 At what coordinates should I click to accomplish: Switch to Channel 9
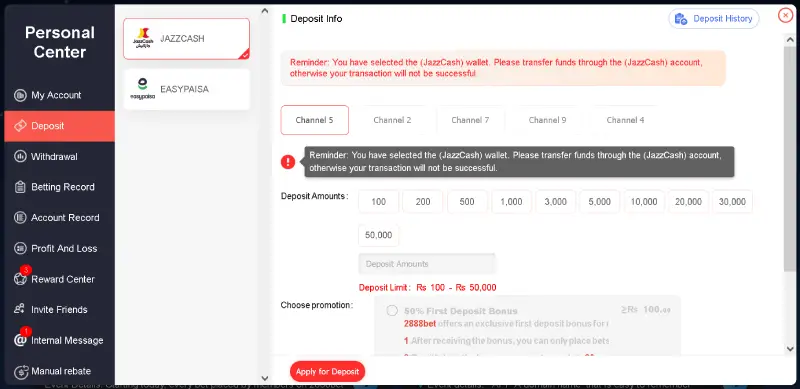(547, 120)
